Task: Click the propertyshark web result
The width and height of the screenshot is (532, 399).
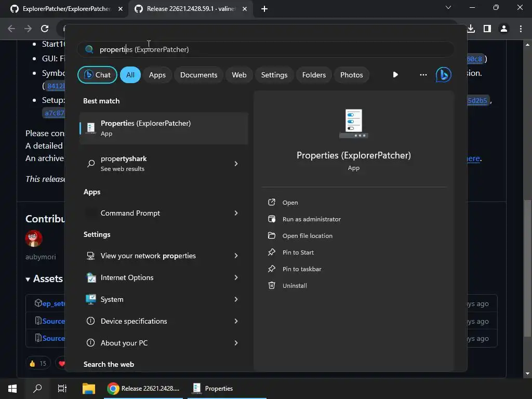Action: pyautogui.click(x=164, y=164)
